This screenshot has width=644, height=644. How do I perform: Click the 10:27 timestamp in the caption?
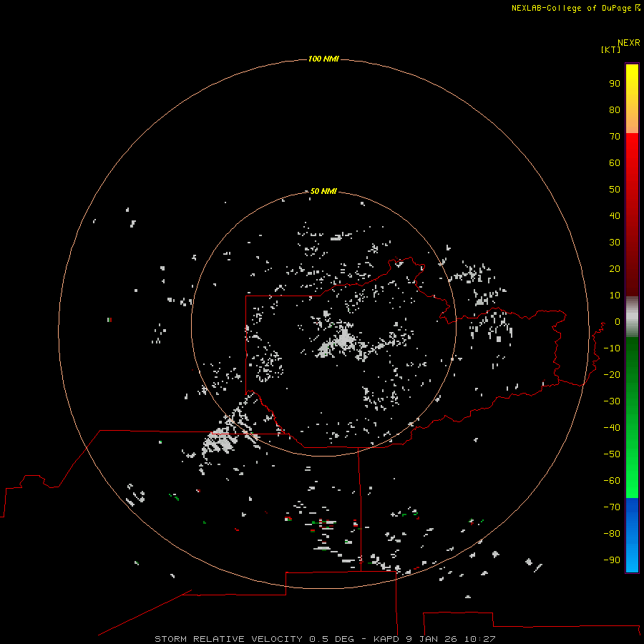pos(480,639)
